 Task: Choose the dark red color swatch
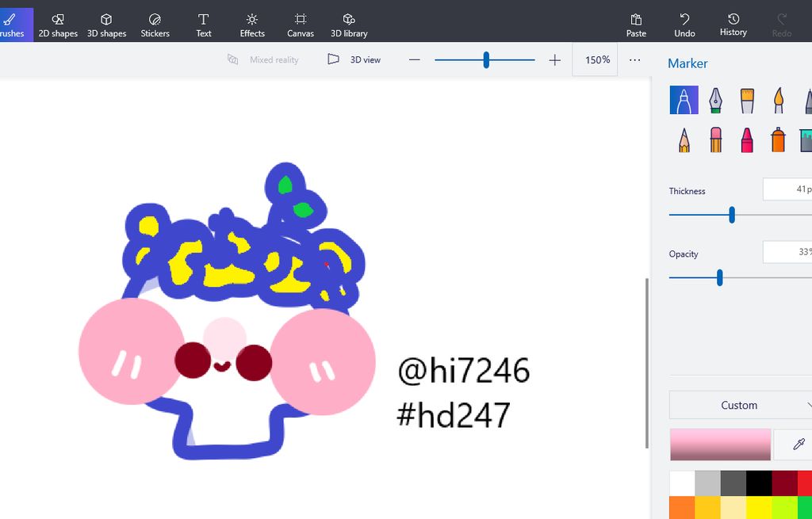click(x=784, y=483)
